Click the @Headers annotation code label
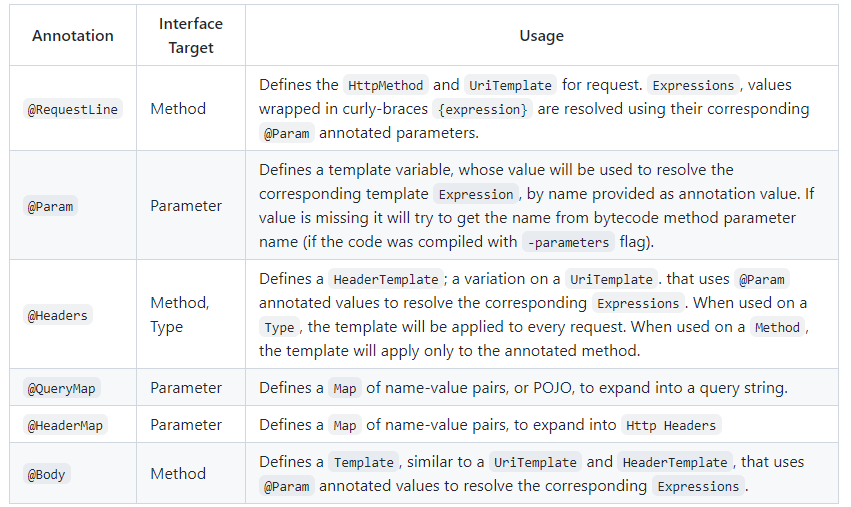The image size is (851, 507). (58, 315)
